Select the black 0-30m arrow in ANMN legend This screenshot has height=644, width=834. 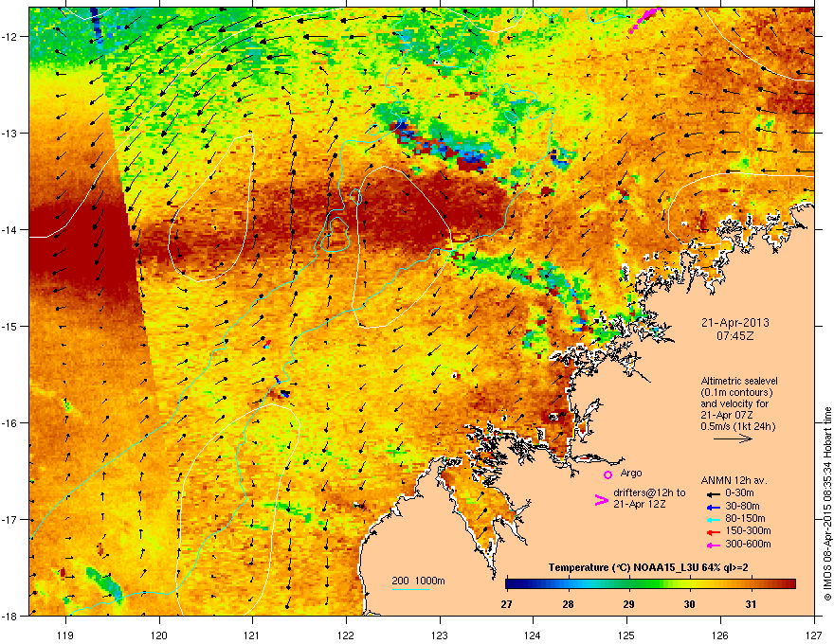coord(714,494)
